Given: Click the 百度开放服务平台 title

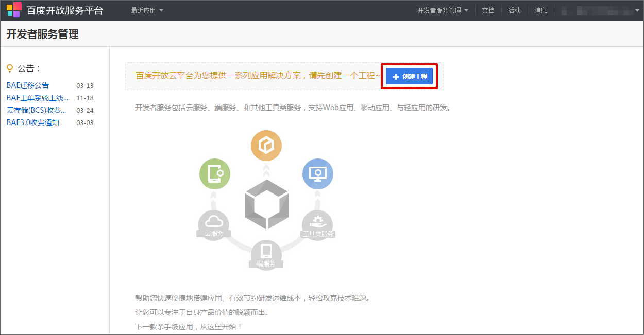Looking at the screenshot, I should pos(65,10).
